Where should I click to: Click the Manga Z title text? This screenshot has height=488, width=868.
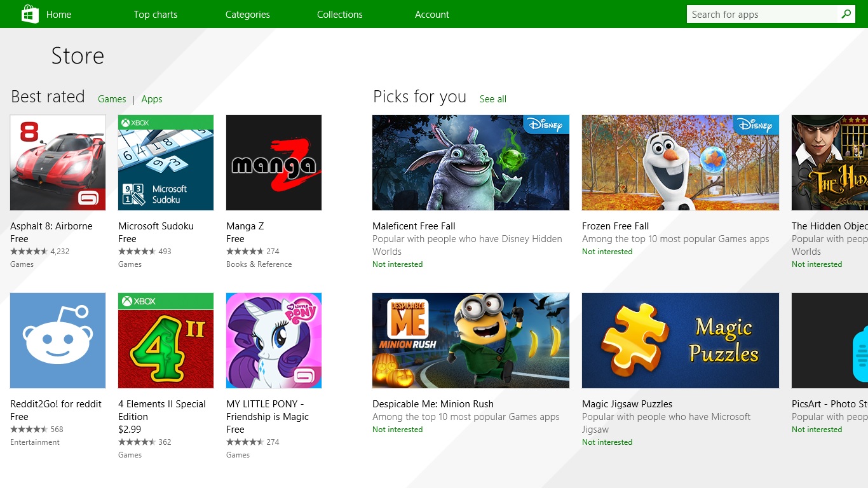245,226
